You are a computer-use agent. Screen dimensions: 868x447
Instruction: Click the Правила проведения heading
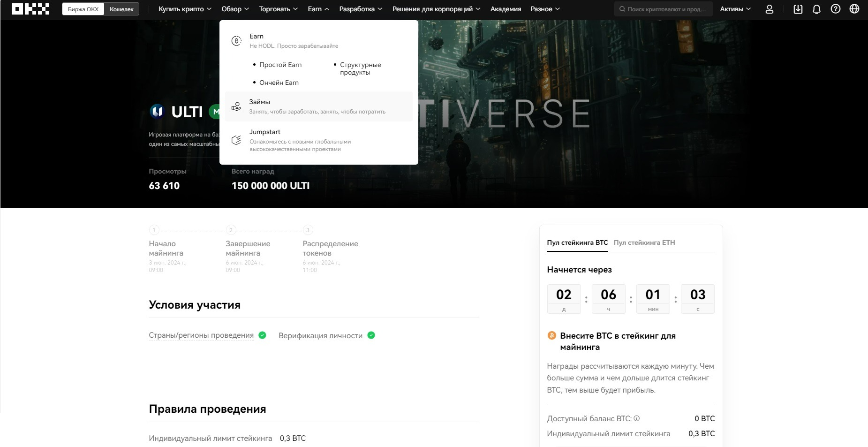[207, 409]
